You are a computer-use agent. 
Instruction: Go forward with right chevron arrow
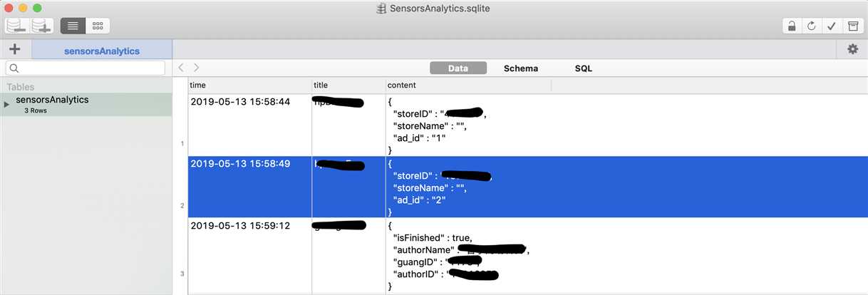pyautogui.click(x=197, y=68)
